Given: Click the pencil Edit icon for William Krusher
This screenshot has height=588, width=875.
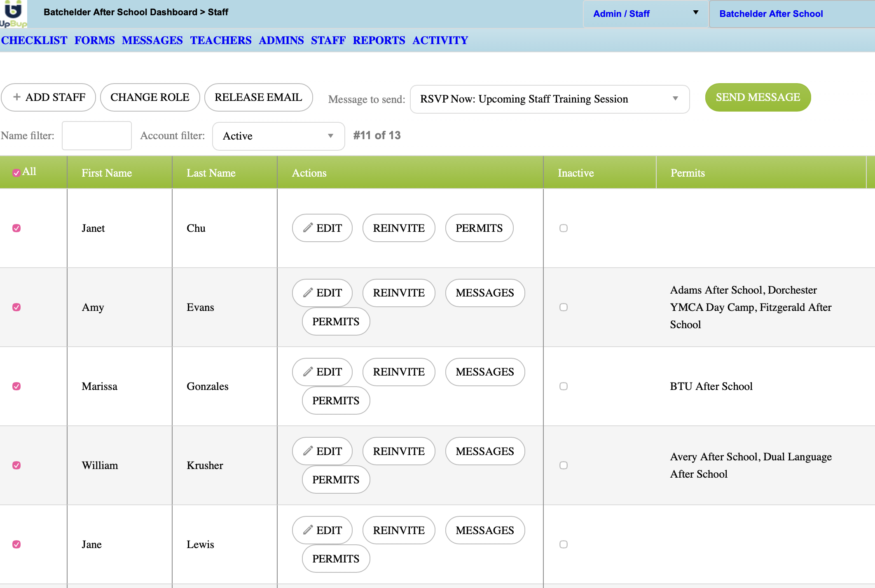Looking at the screenshot, I should click(x=308, y=451).
